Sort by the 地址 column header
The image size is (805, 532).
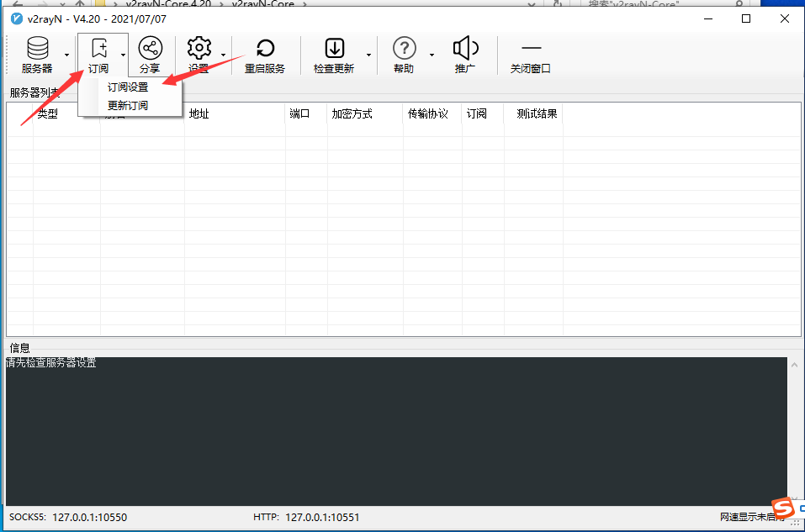235,114
